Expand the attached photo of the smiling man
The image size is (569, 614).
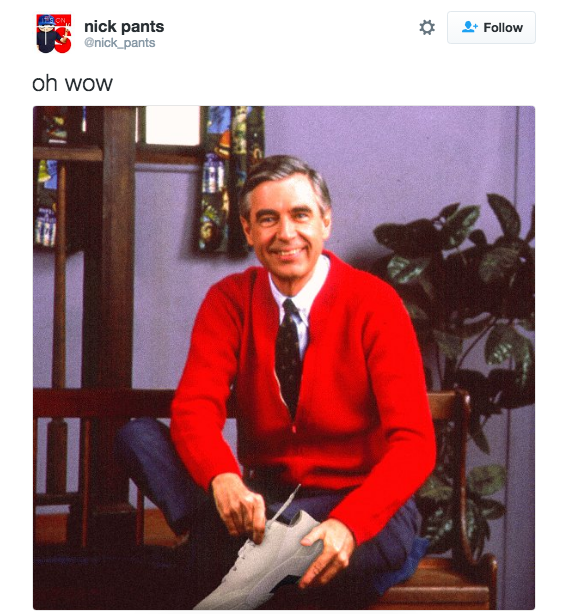point(284,358)
